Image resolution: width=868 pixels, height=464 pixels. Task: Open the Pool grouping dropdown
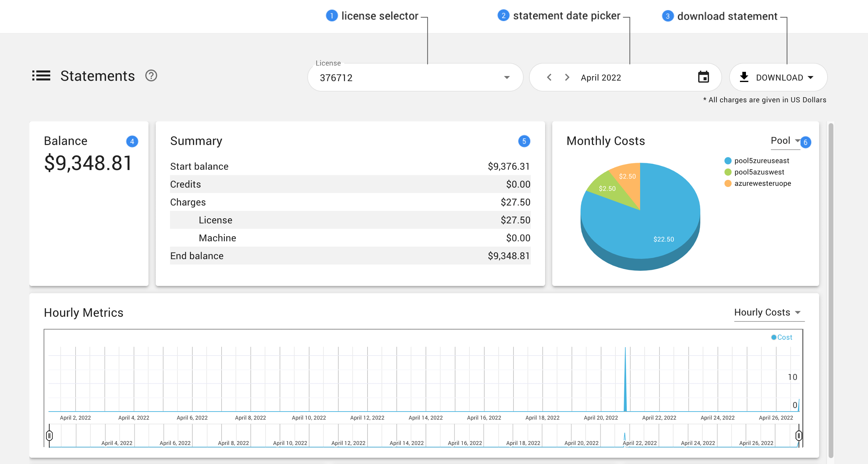[x=785, y=141]
